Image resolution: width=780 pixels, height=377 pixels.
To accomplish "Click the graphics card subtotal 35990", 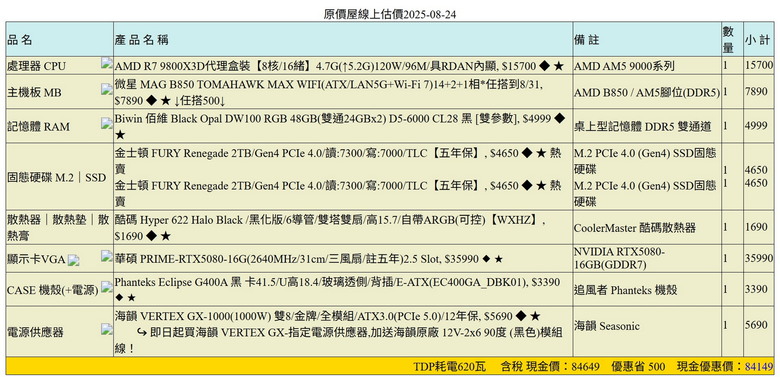I will (x=759, y=258).
